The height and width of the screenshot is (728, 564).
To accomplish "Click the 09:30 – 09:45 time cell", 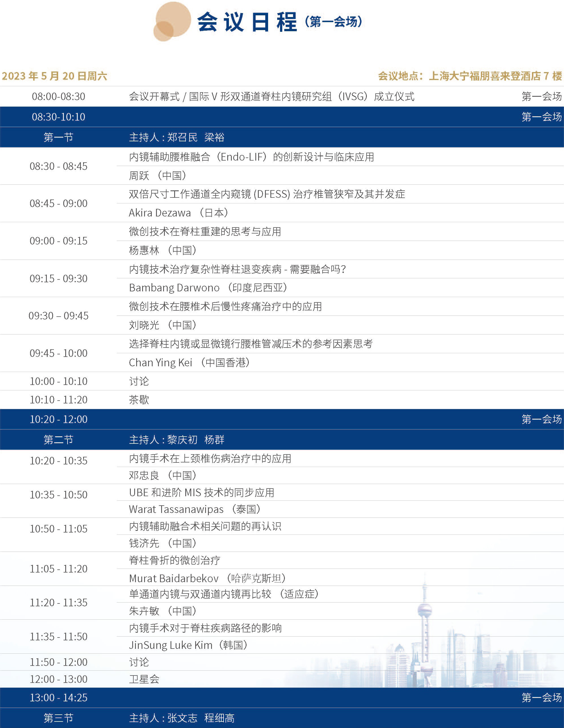I will (x=59, y=316).
